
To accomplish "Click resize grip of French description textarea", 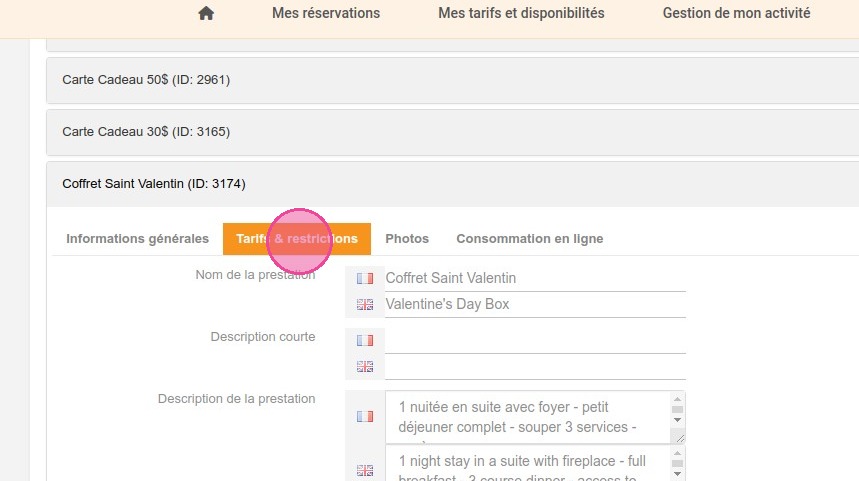I will click(680, 438).
